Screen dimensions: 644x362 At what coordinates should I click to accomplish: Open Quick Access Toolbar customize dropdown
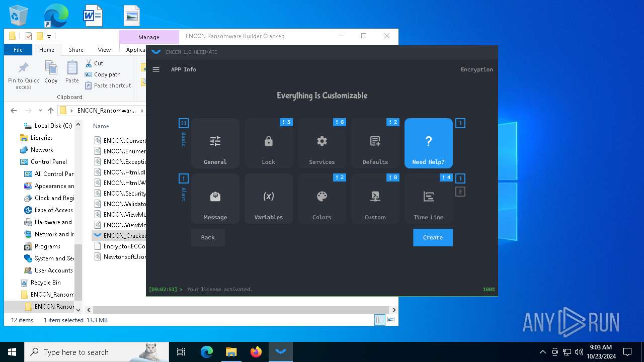49,36
